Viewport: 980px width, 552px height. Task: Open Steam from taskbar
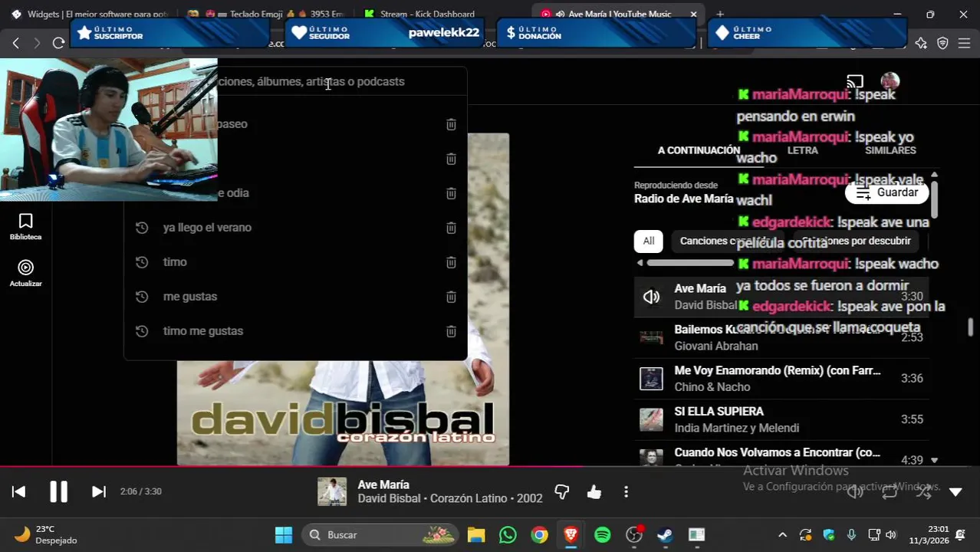[665, 535]
